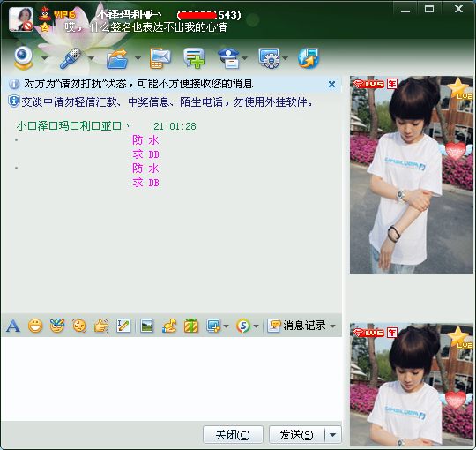Click the 关闭(C) button
Image resolution: width=476 pixels, height=450 pixels.
(233, 435)
